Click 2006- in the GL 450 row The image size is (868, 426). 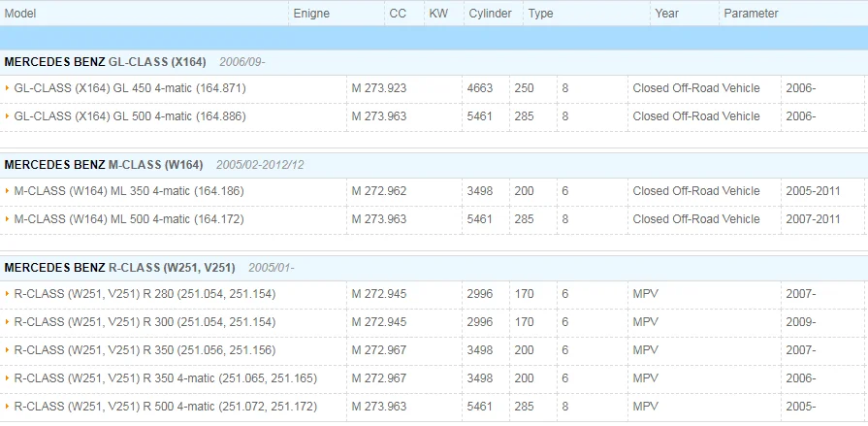coord(800,88)
